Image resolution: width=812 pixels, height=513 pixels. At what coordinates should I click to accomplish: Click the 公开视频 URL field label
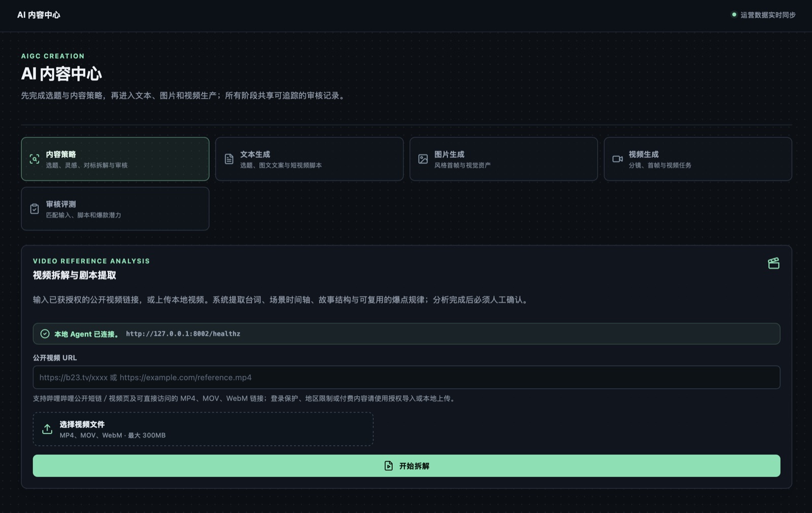coord(55,358)
